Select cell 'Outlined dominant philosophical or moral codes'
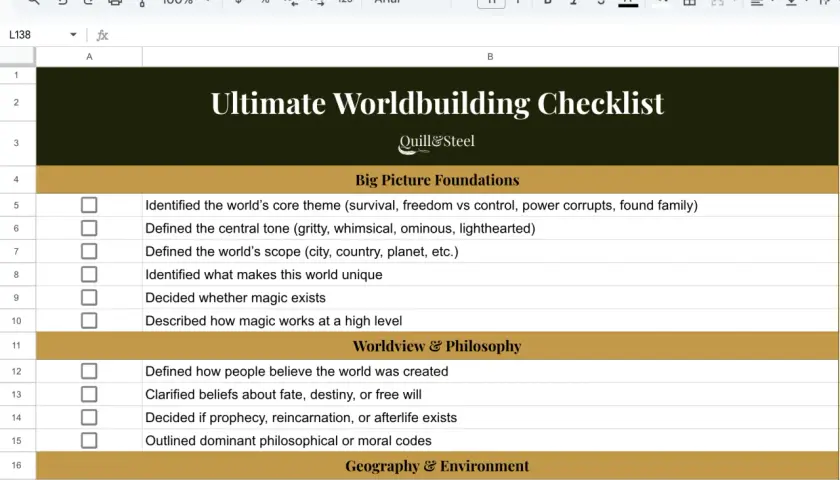 (x=490, y=440)
